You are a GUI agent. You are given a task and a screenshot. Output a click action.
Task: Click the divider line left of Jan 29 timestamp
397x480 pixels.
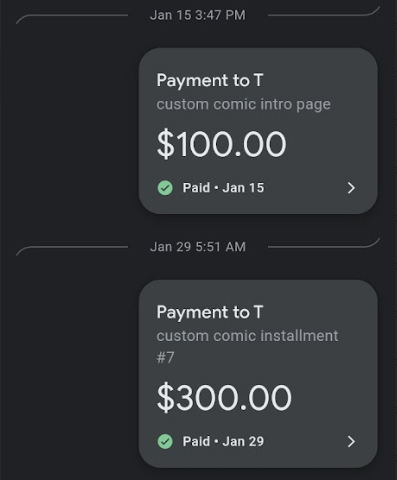(x=72, y=249)
